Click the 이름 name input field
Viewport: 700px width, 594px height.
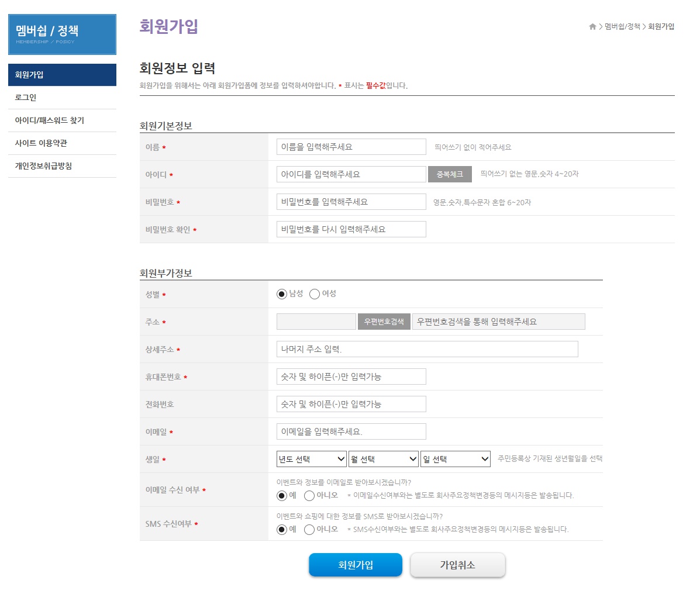click(351, 147)
